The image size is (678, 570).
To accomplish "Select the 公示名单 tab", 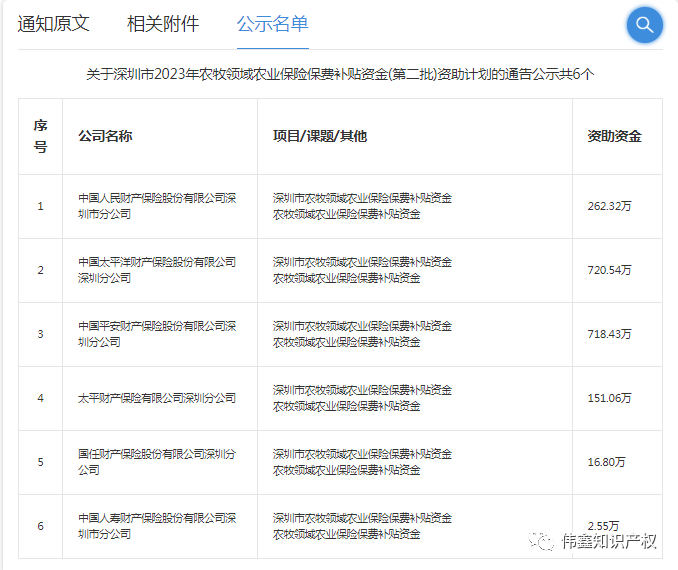I will (272, 24).
